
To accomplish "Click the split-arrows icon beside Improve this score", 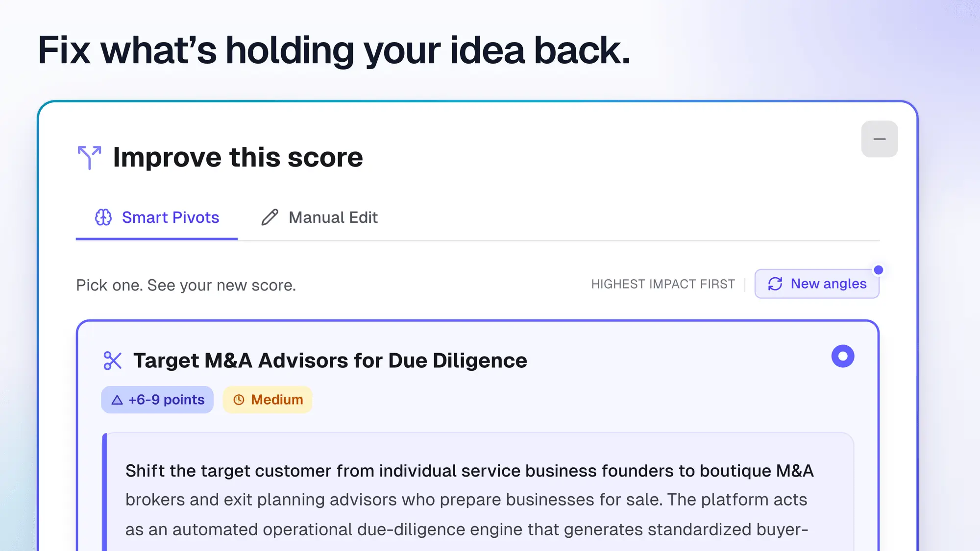I will click(x=89, y=157).
